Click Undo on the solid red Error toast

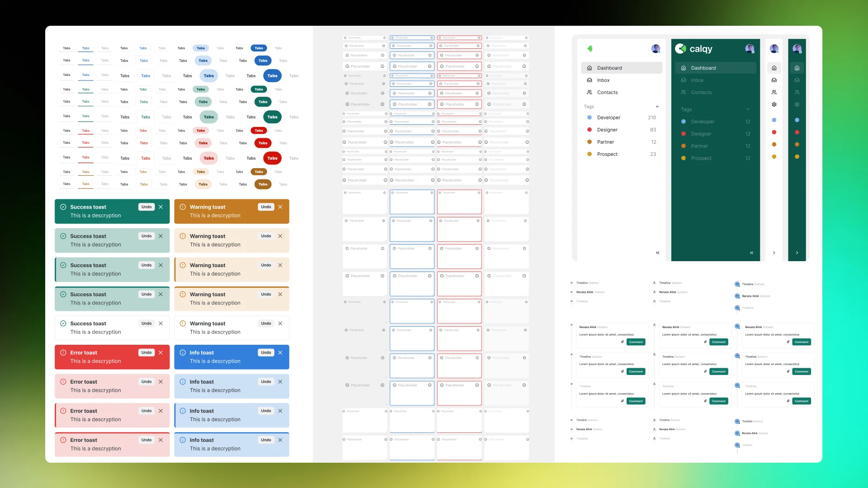click(x=146, y=352)
